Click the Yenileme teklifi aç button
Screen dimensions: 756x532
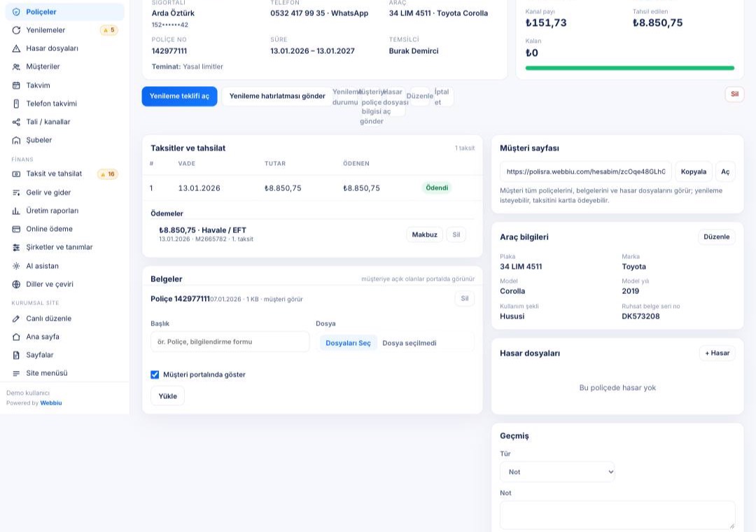179,96
